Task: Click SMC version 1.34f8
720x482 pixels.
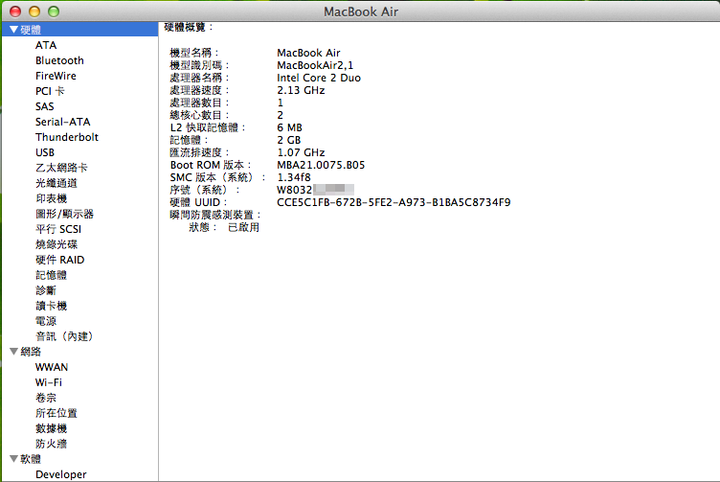Action: point(294,177)
